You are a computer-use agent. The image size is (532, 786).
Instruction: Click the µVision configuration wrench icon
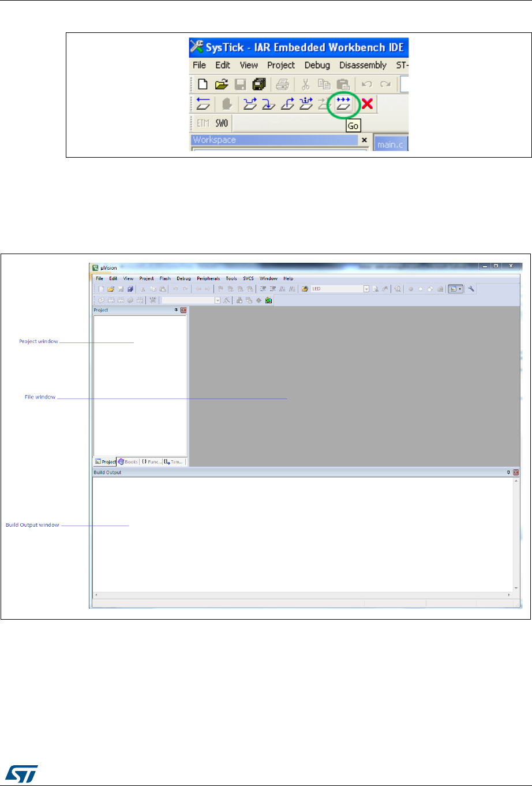[x=471, y=289]
